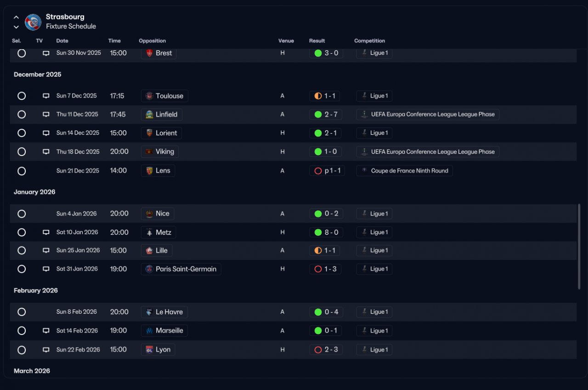Click the vertical scrollbar on the fixture list
588x390 pixels.
pos(579,247)
